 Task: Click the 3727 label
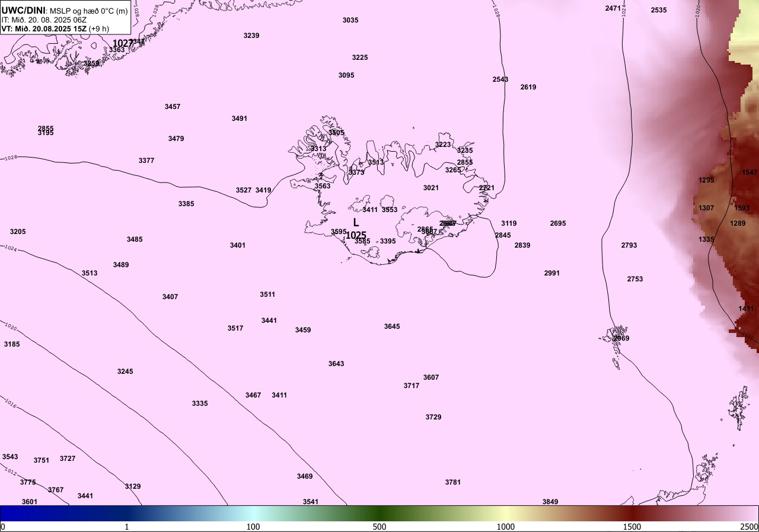68,459
